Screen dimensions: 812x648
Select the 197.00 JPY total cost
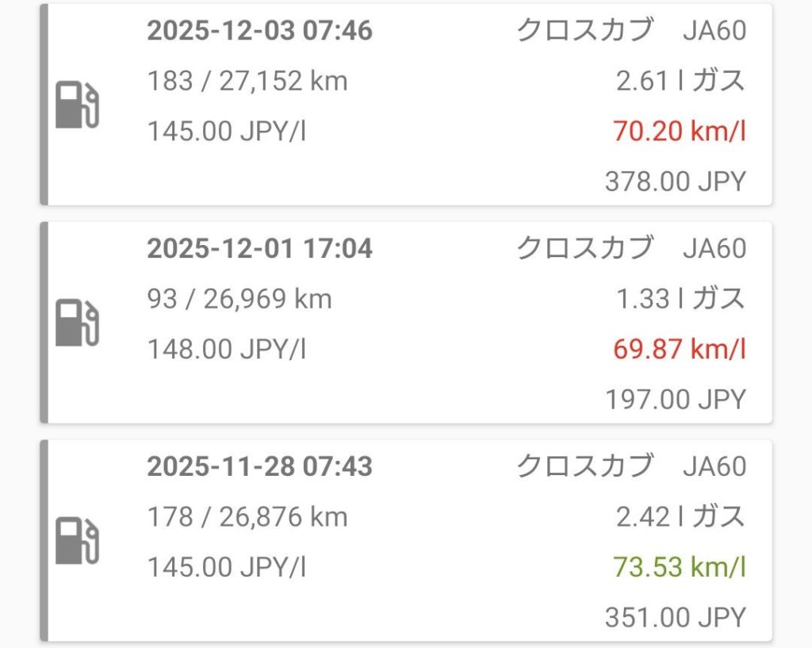click(x=676, y=399)
